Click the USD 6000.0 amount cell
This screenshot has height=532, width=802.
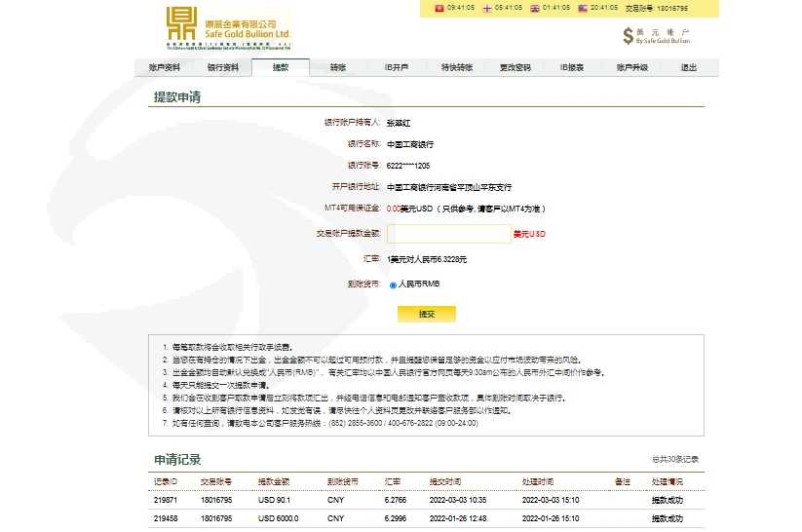[x=279, y=518]
